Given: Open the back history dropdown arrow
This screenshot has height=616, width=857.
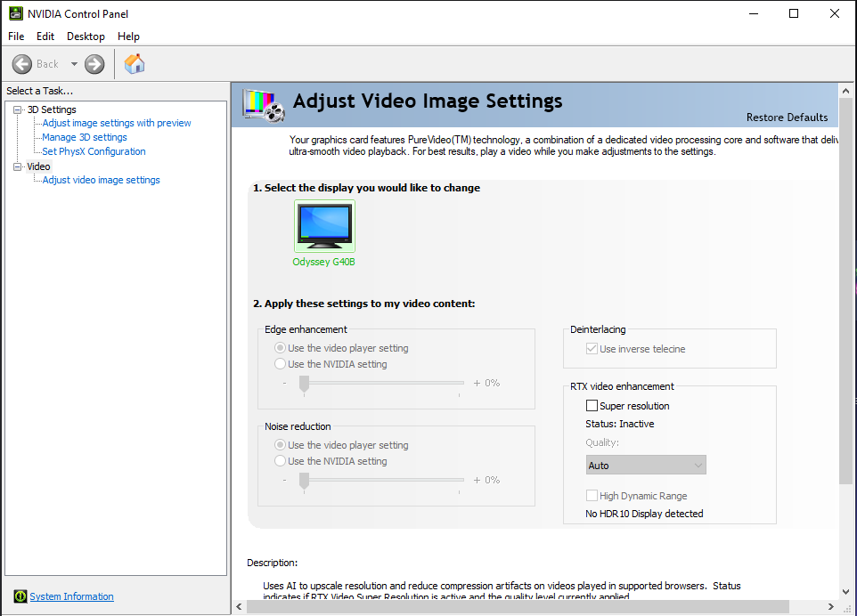Looking at the screenshot, I should point(74,64).
